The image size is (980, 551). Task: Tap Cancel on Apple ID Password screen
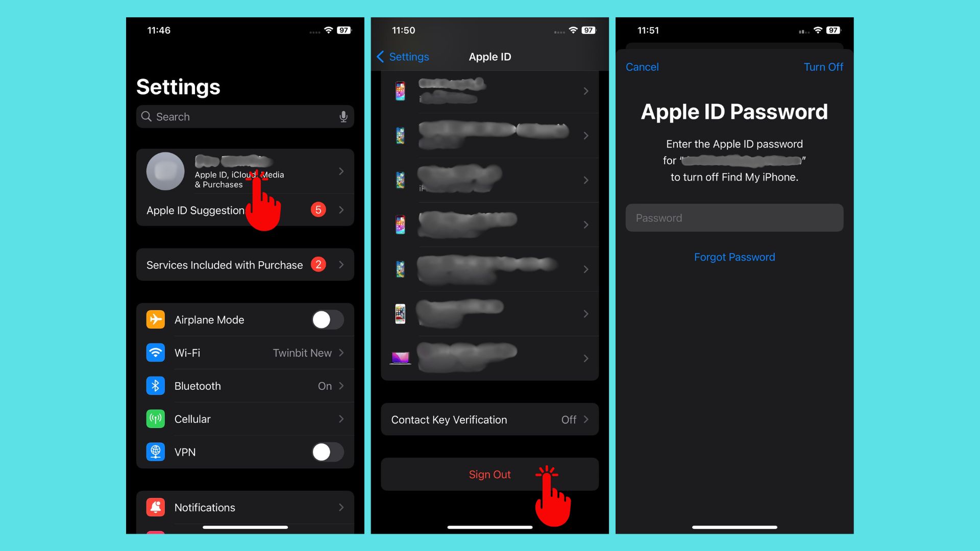click(x=642, y=67)
